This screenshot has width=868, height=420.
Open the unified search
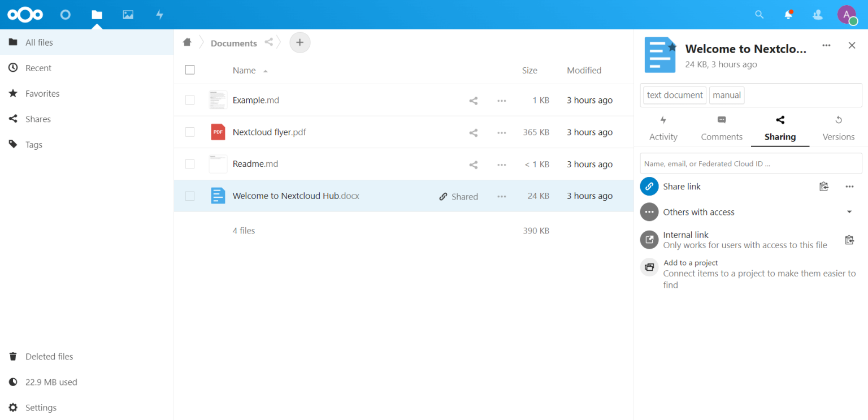point(759,15)
